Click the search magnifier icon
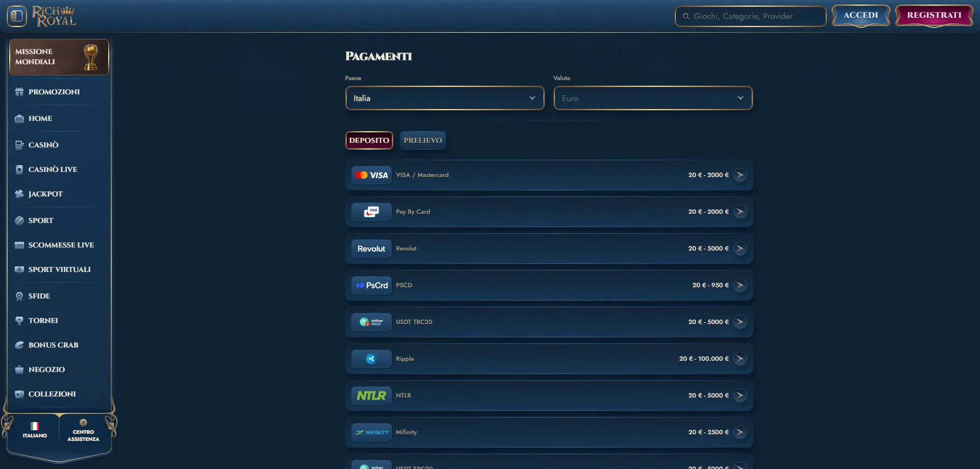 [686, 16]
